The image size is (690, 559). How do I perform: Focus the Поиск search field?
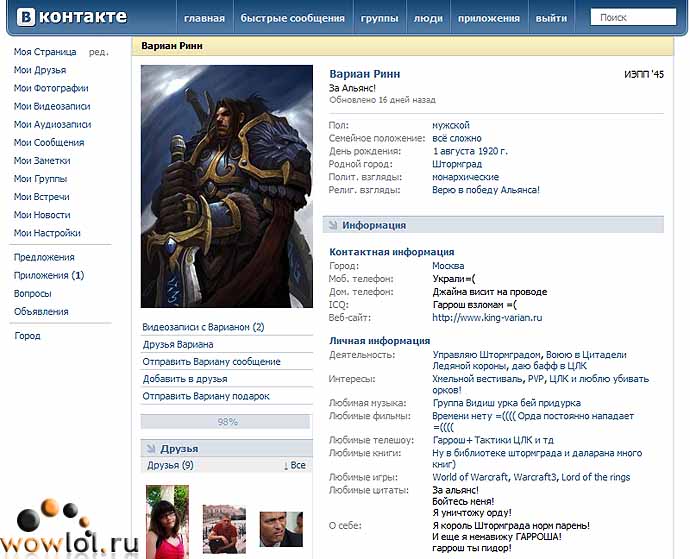tap(633, 17)
